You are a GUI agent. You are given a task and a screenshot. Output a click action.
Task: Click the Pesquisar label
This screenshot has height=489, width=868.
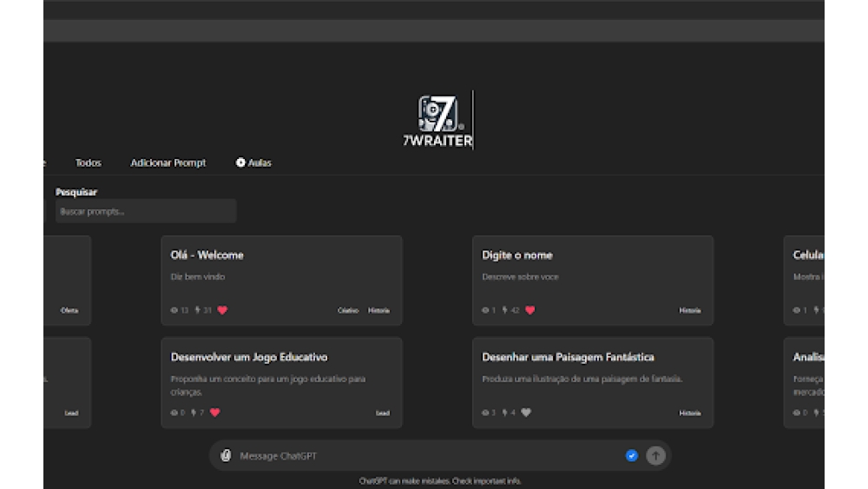point(76,192)
